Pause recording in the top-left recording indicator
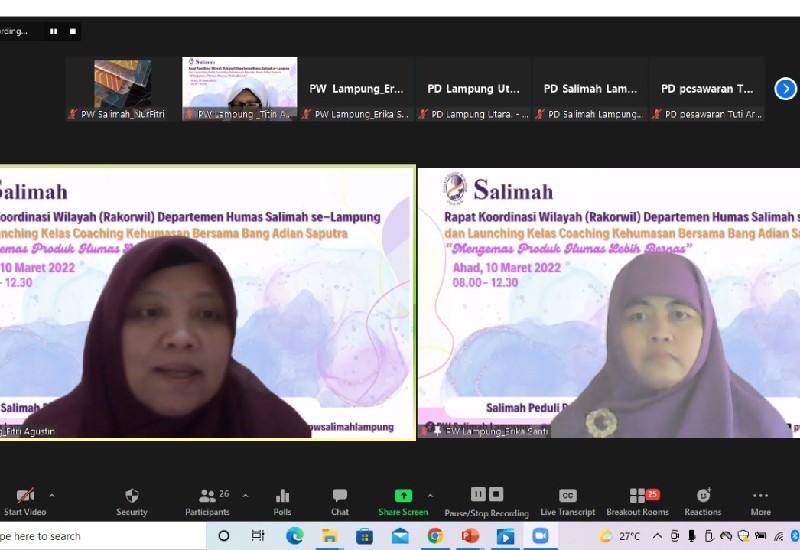The width and height of the screenshot is (800, 550). pyautogui.click(x=54, y=31)
